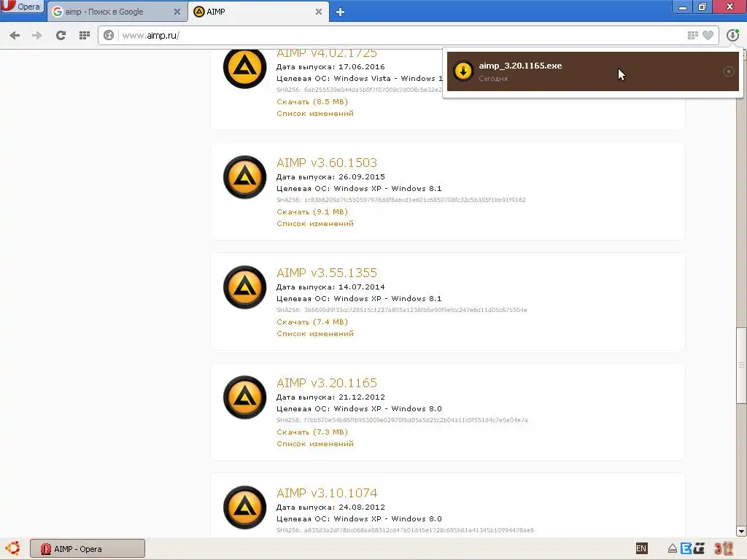Download AIMP 7.3 MB installer

pyautogui.click(x=312, y=432)
